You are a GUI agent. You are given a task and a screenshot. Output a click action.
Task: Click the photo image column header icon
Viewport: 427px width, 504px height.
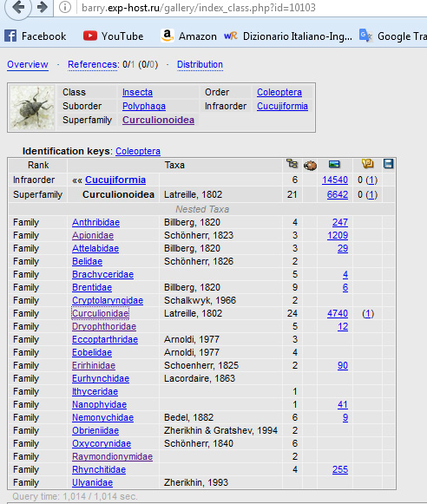click(334, 164)
